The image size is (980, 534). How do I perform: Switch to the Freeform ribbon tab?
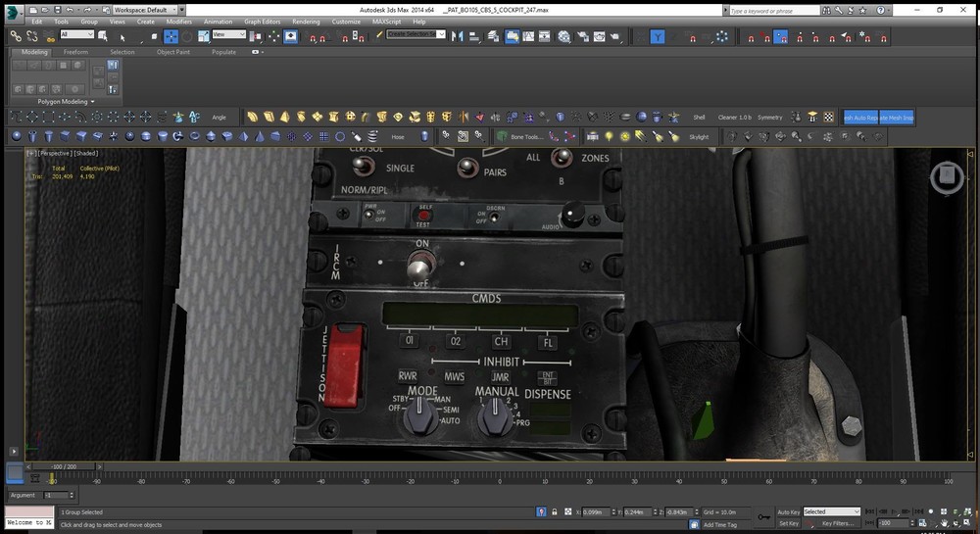pos(75,52)
